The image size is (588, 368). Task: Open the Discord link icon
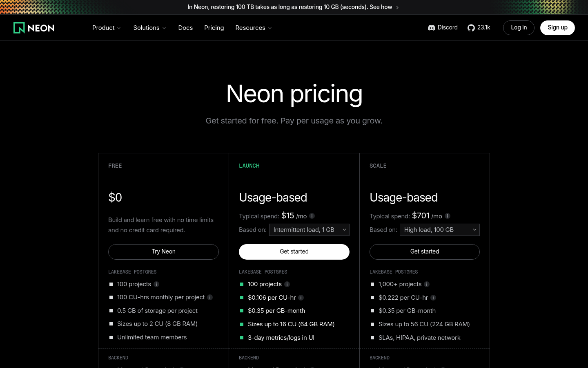point(432,28)
